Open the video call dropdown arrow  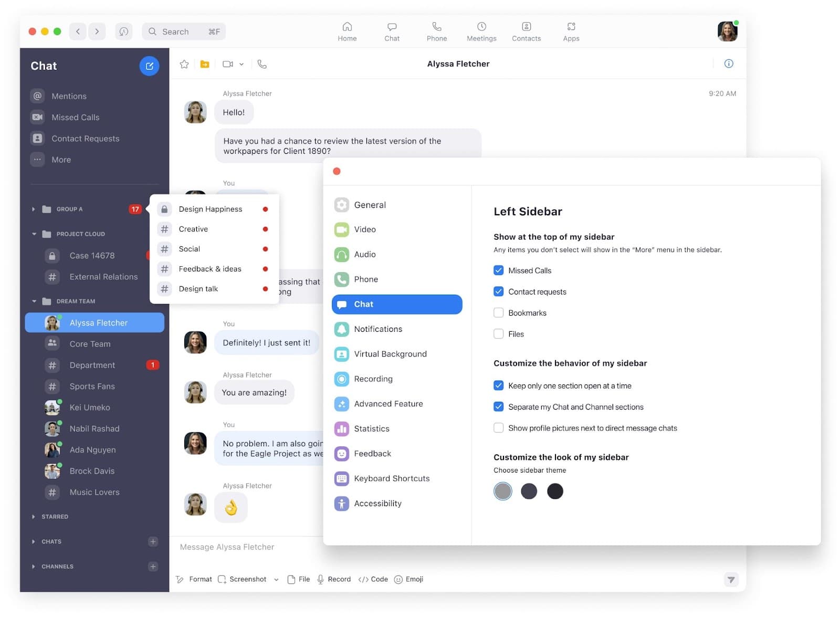coord(241,64)
